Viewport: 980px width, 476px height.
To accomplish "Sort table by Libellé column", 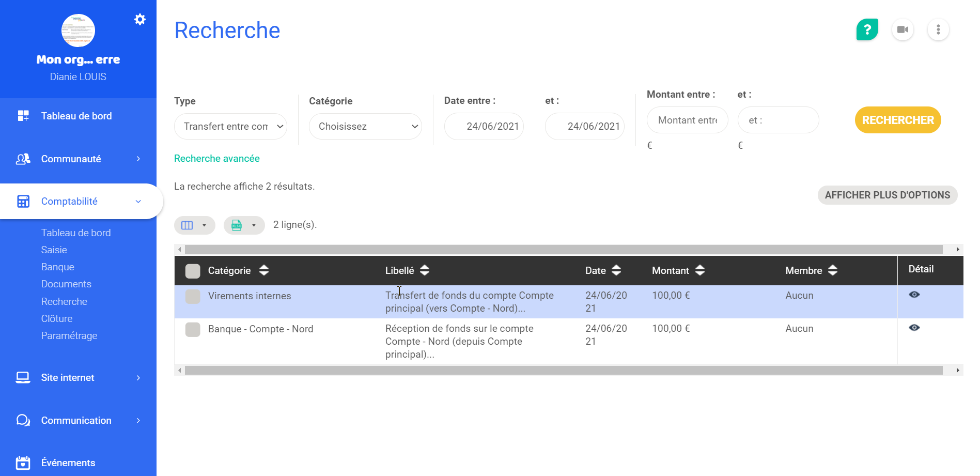I will pyautogui.click(x=424, y=270).
